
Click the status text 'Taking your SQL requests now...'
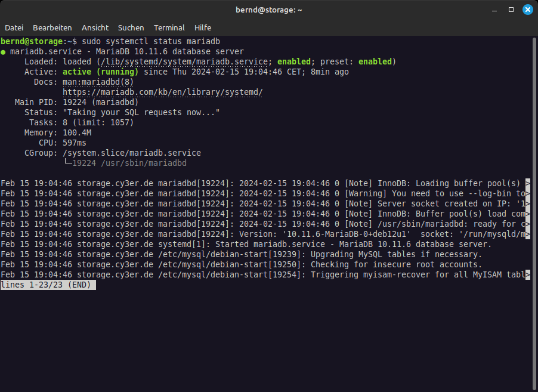pos(141,113)
